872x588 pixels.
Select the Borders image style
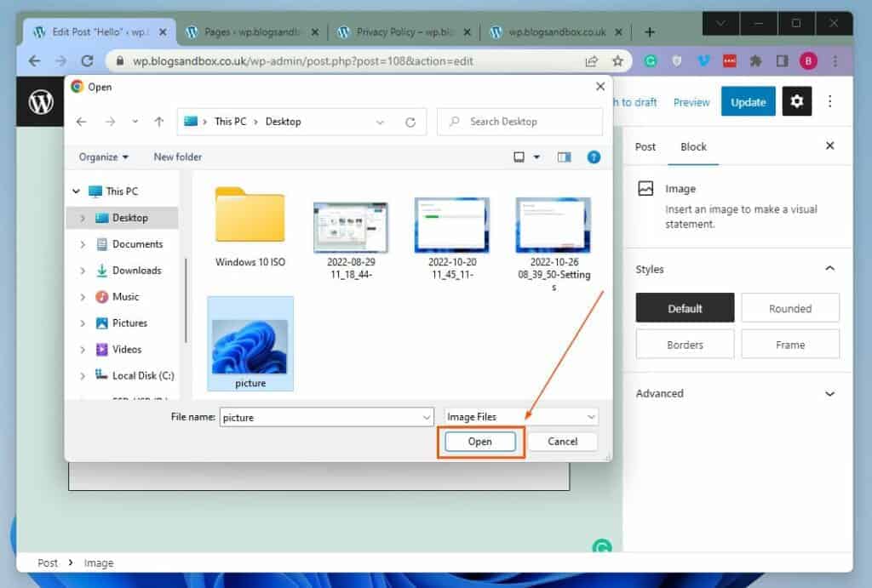pos(685,345)
